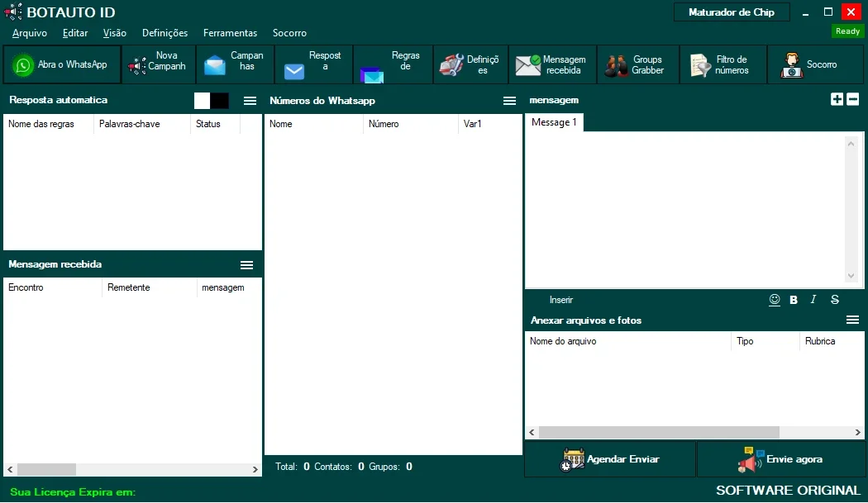Screen dimensions: 868x503
Task: Open the Resposta toolbar item
Action: pos(313,64)
